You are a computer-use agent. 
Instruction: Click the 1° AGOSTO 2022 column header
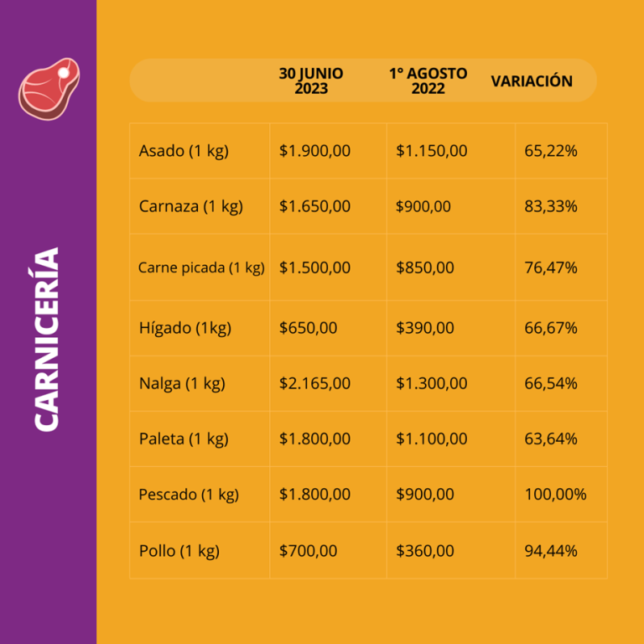tap(428, 80)
